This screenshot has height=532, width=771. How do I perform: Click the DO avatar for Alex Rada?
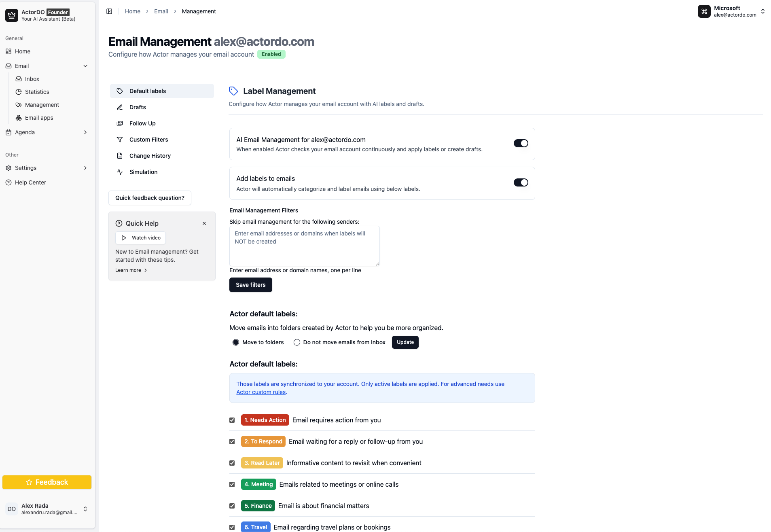pos(12,509)
